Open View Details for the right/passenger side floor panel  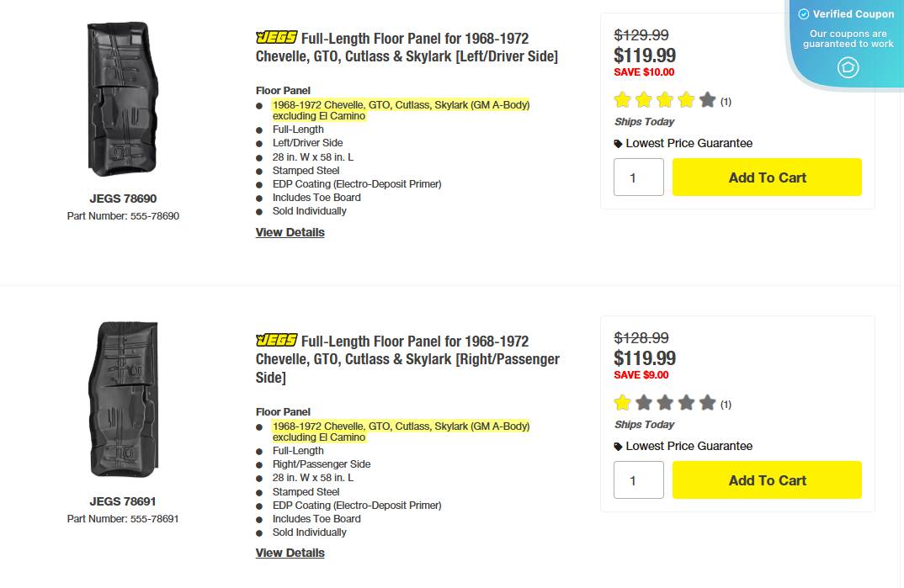[x=290, y=553]
